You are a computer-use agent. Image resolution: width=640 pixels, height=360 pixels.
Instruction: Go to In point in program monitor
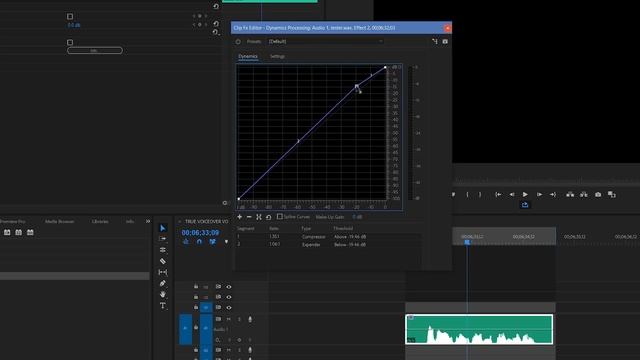tap(498, 195)
